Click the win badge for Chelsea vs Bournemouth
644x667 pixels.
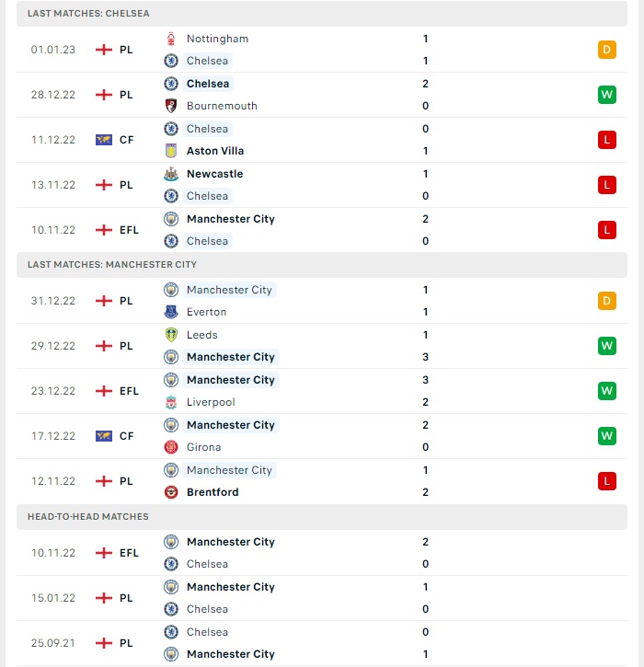click(606, 95)
